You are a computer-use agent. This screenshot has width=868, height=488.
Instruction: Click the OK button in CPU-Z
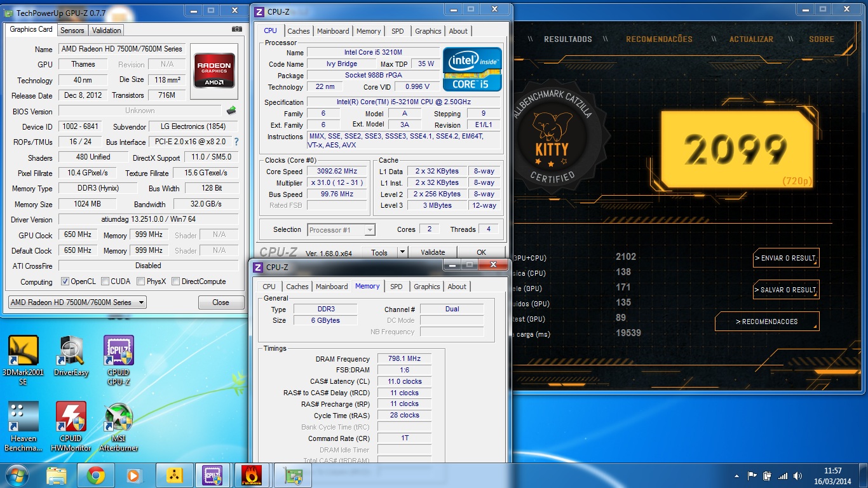point(481,252)
